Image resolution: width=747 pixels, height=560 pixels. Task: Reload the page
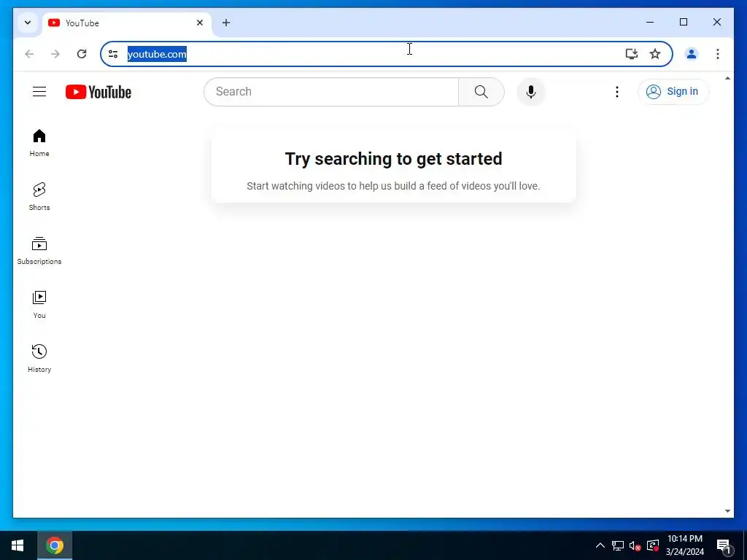82,54
